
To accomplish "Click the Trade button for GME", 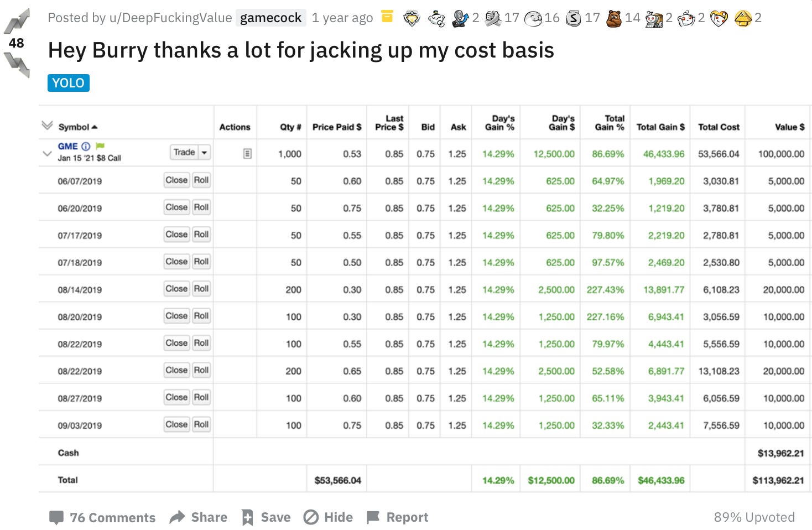I will [x=184, y=152].
